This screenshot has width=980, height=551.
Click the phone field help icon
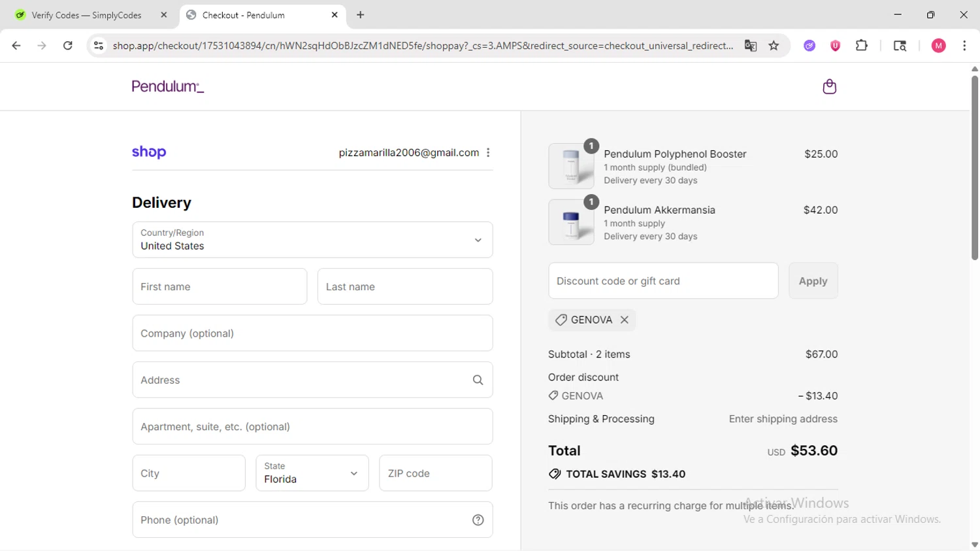pyautogui.click(x=478, y=520)
